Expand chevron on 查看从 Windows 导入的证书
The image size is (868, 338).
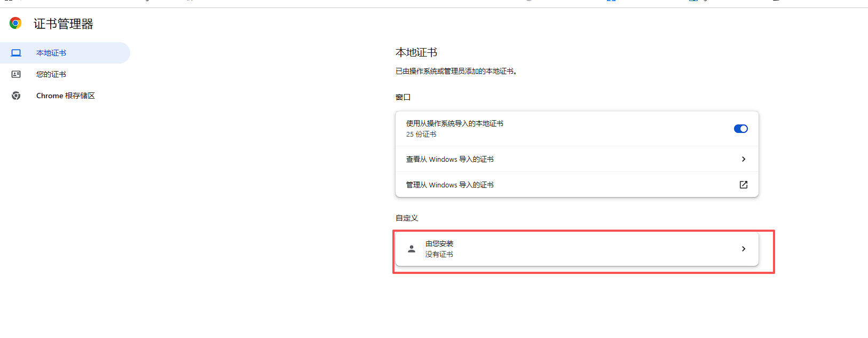pyautogui.click(x=744, y=159)
